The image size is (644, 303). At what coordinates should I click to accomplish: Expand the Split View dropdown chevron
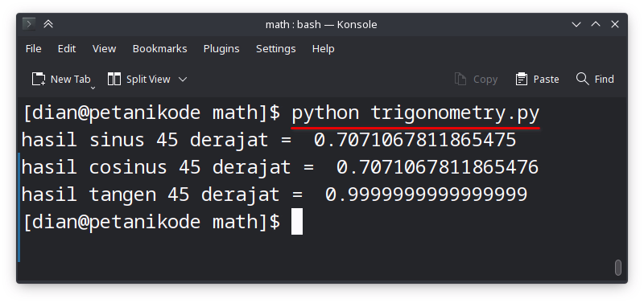tap(183, 79)
